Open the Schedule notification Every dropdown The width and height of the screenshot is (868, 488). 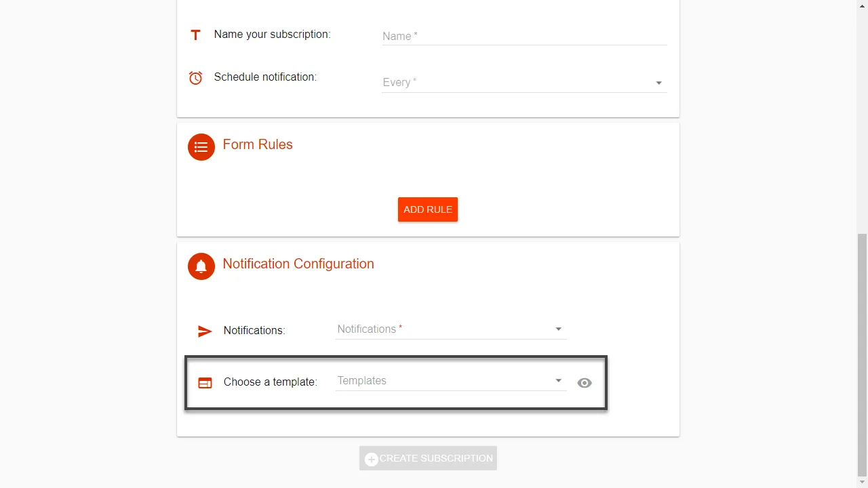click(524, 83)
